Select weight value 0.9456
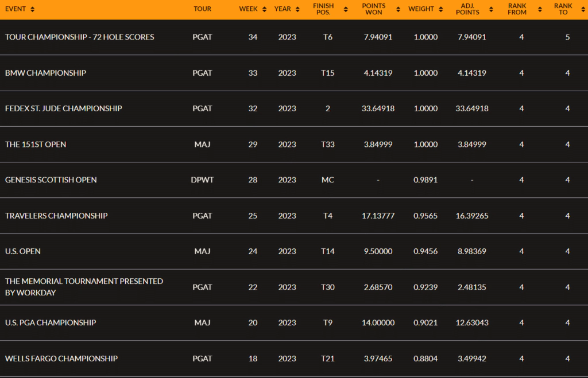 [425, 251]
